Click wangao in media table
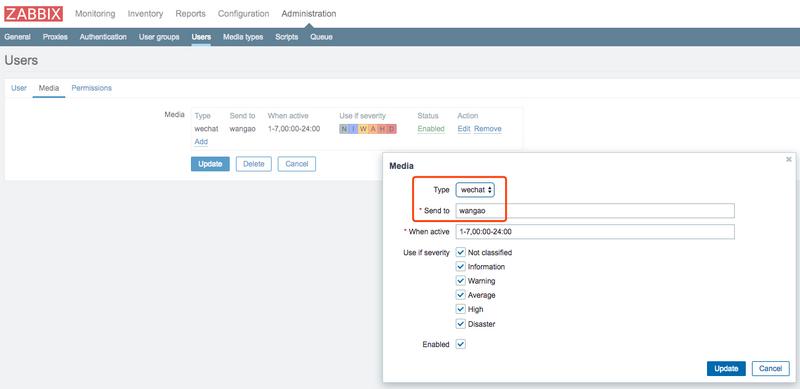 click(x=242, y=129)
